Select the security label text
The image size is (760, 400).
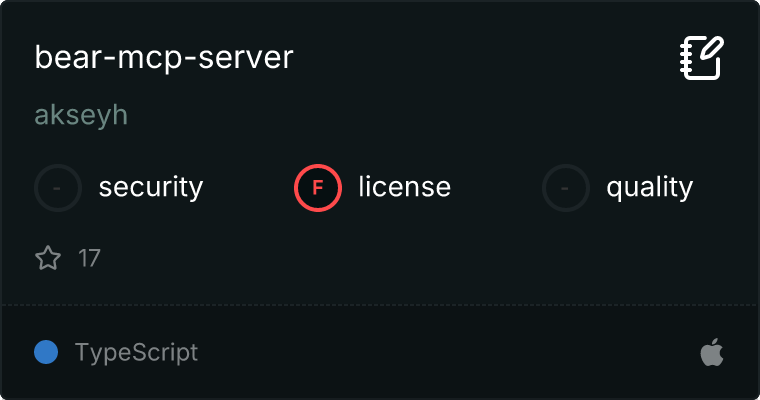[x=150, y=187]
